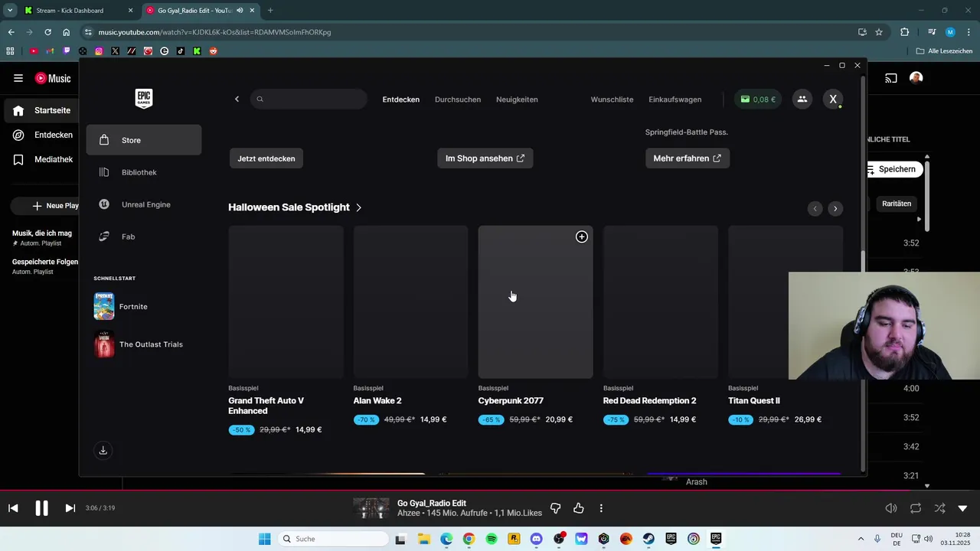
Task: Open the friends icon in Epic header
Action: (802, 99)
